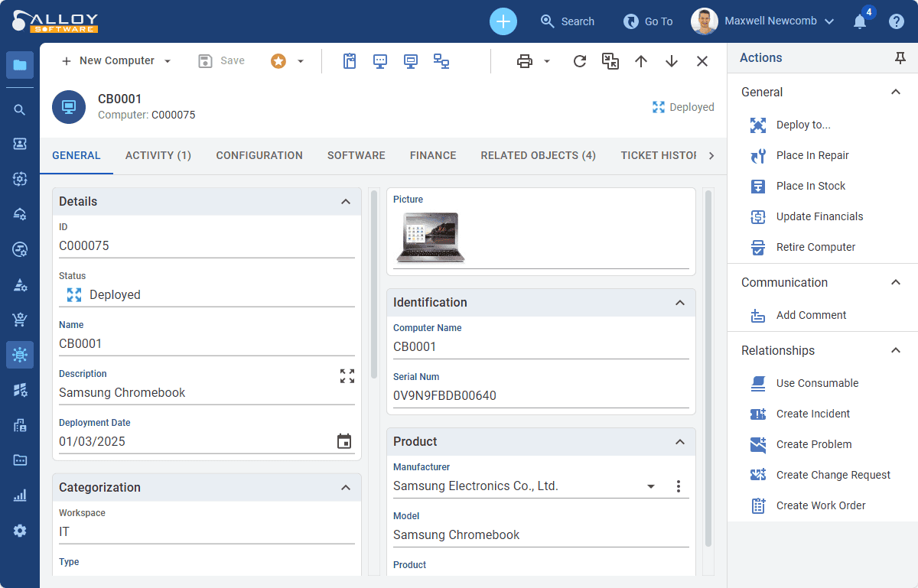
Task: Click the blue plus create button
Action: click(503, 21)
